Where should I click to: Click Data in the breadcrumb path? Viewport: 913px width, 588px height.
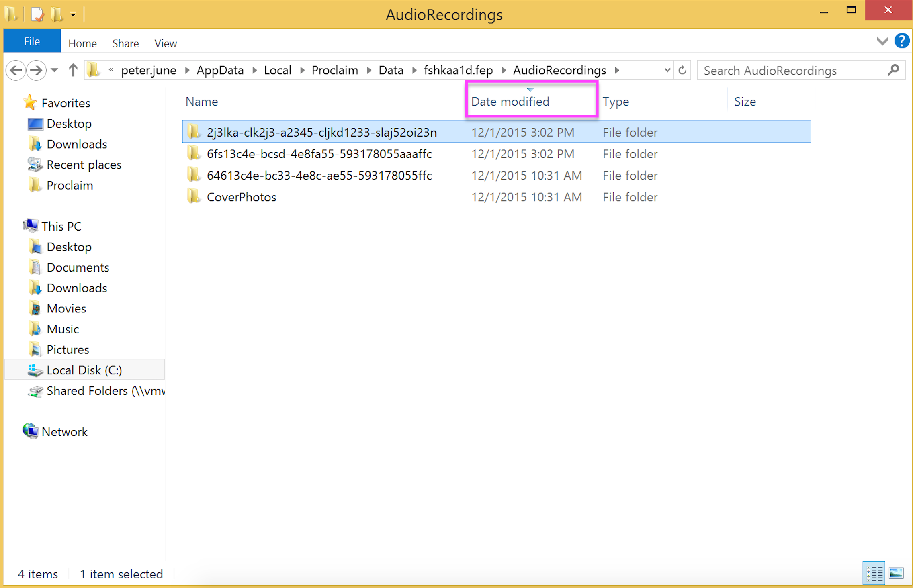click(391, 71)
